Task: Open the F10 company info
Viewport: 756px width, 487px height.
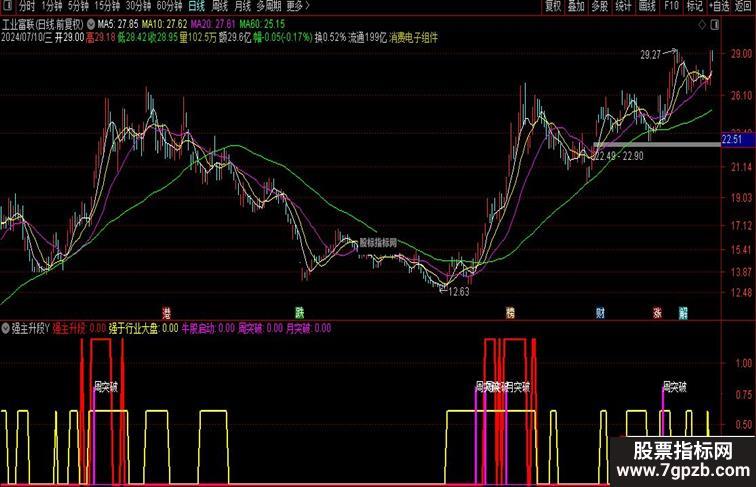Action: pyautogui.click(x=671, y=6)
